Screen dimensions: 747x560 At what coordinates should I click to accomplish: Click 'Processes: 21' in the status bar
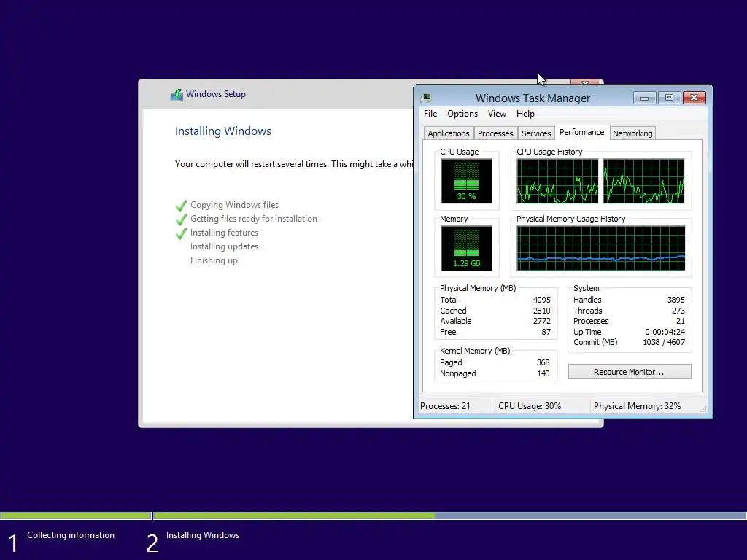(x=445, y=406)
